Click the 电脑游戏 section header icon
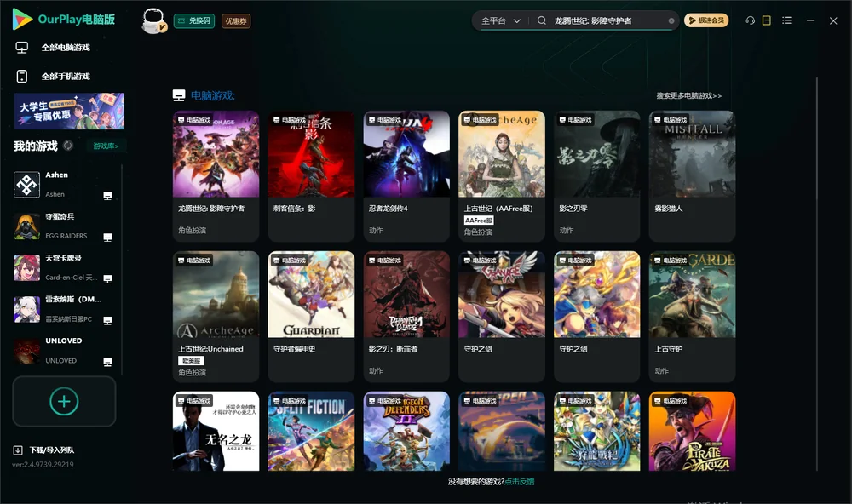Image resolution: width=852 pixels, height=504 pixels. 179,95
